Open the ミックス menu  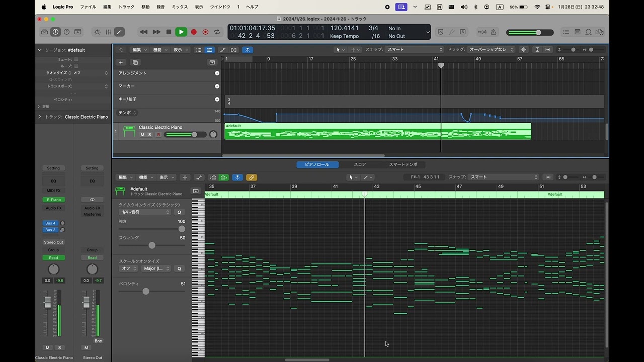pos(180,7)
